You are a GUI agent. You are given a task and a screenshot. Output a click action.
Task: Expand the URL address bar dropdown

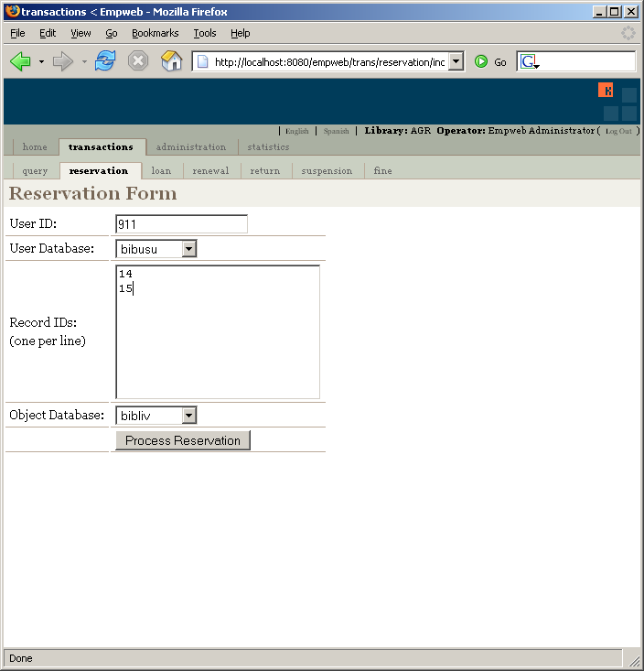point(456,61)
